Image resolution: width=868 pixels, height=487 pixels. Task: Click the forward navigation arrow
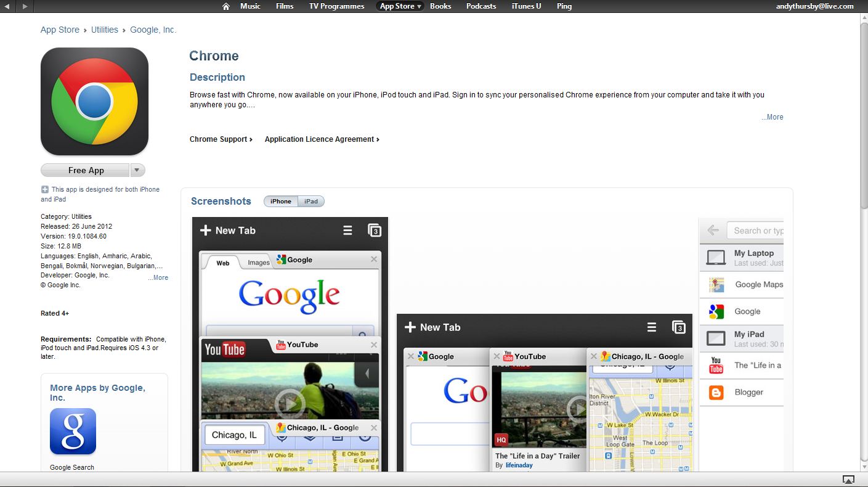coord(25,6)
